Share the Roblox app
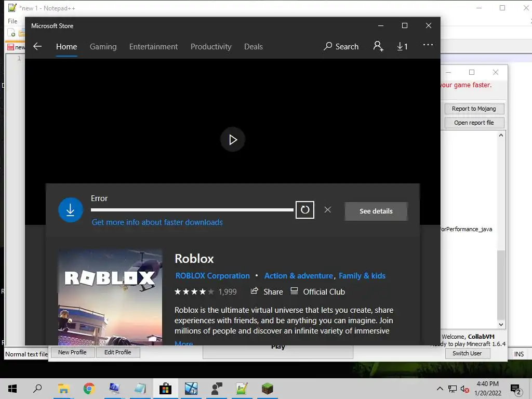Viewport: 532px width, 399px height. click(x=267, y=291)
